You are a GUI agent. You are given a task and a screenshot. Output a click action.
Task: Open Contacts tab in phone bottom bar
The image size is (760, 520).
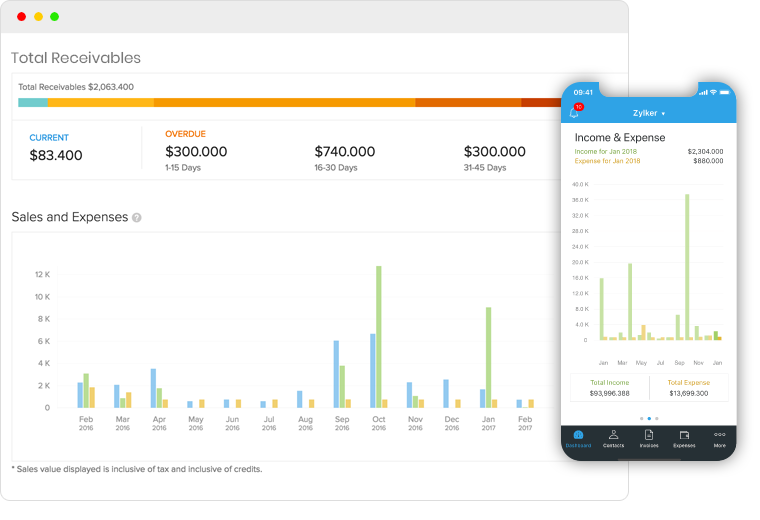(613, 439)
